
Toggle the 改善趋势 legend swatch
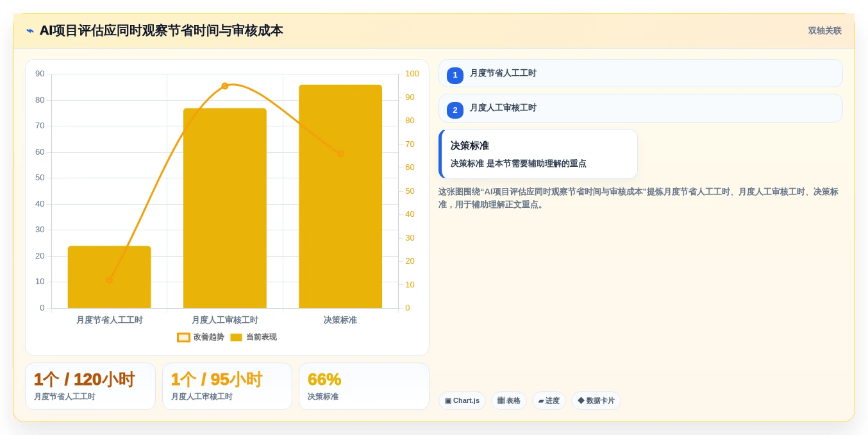click(184, 337)
